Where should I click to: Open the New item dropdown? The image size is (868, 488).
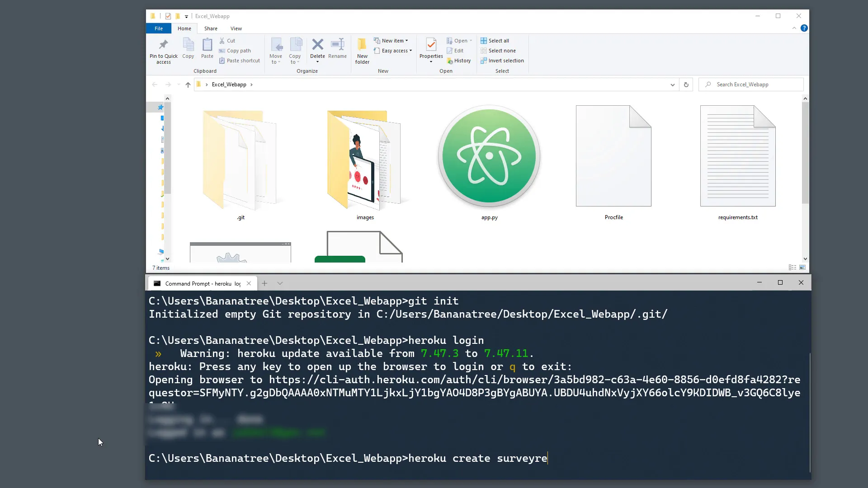pyautogui.click(x=407, y=40)
